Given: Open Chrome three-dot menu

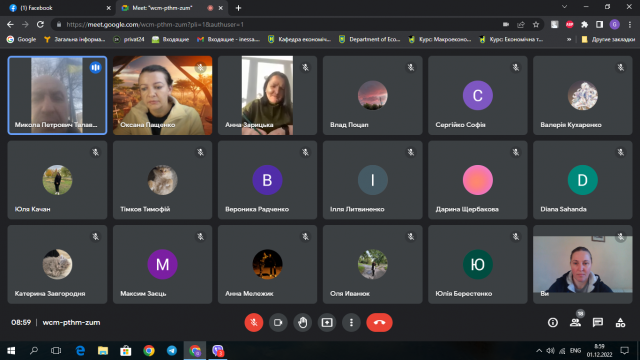Looking at the screenshot, I should [630, 24].
